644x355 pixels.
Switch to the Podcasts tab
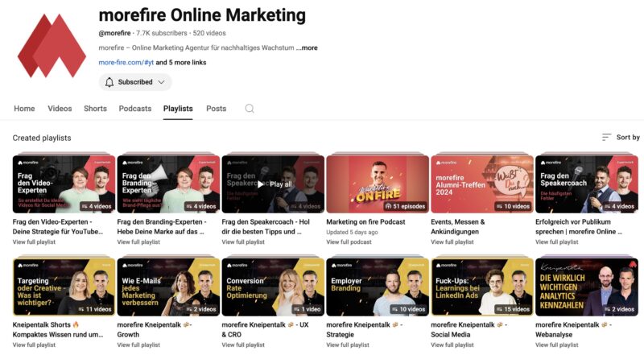pyautogui.click(x=135, y=109)
